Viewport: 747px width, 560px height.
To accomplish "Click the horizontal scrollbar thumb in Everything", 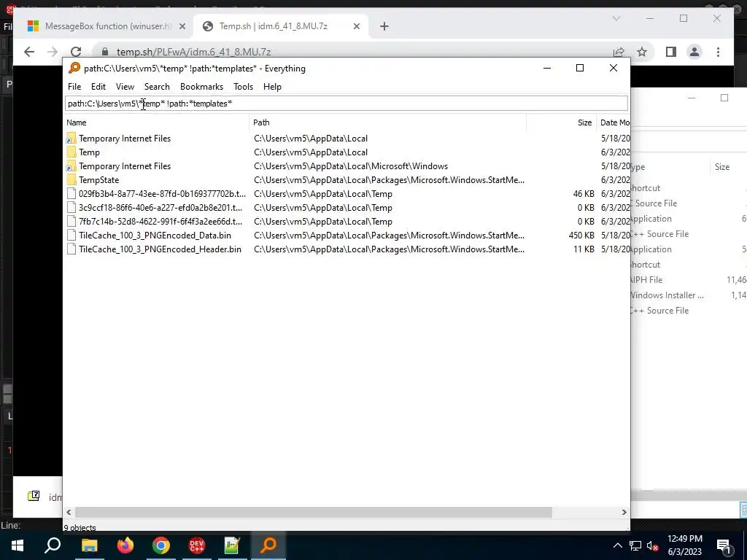I will [313, 513].
